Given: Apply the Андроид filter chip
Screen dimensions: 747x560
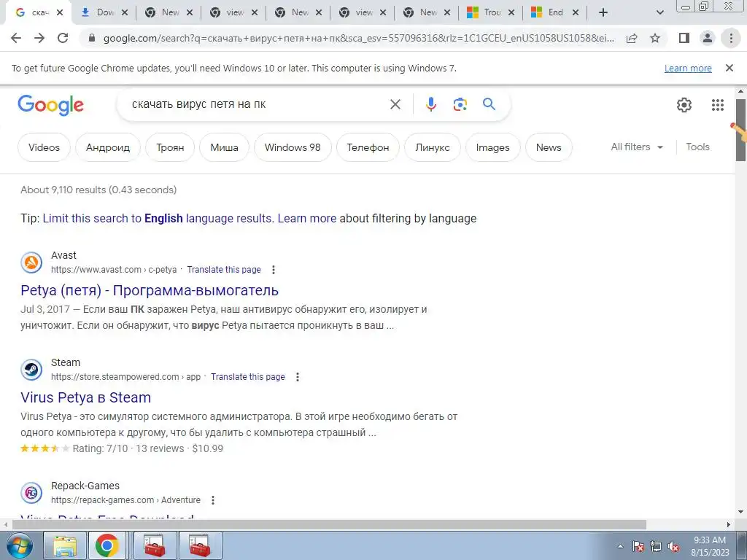Looking at the screenshot, I should click(x=108, y=147).
